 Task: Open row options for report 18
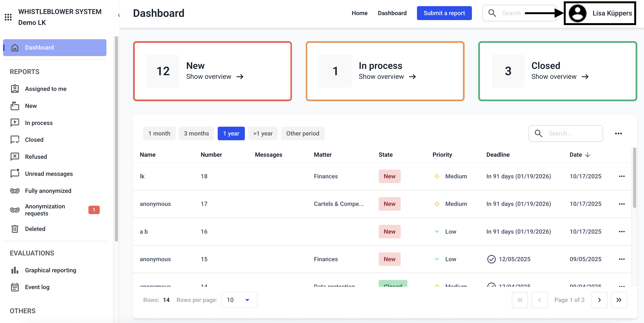(x=622, y=176)
